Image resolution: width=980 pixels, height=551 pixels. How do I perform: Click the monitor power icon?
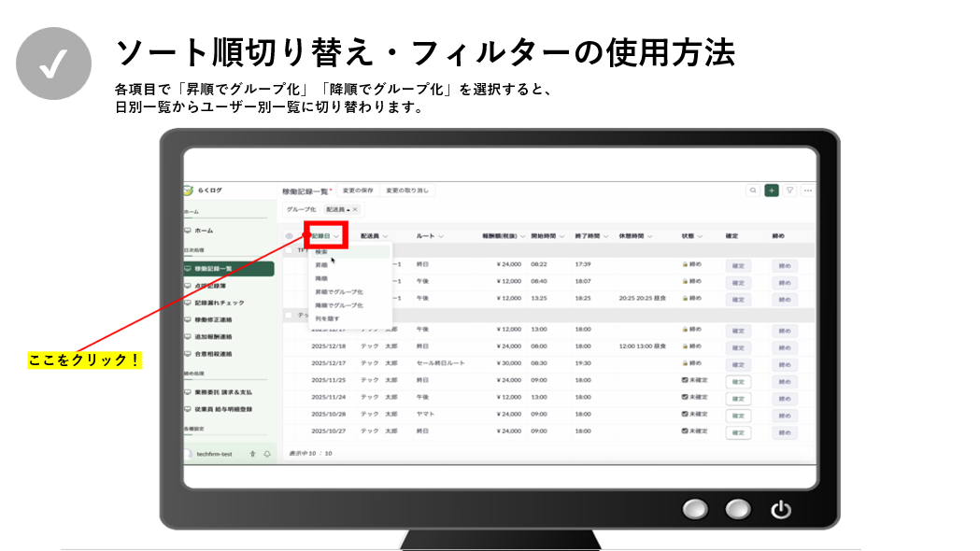pos(780,510)
